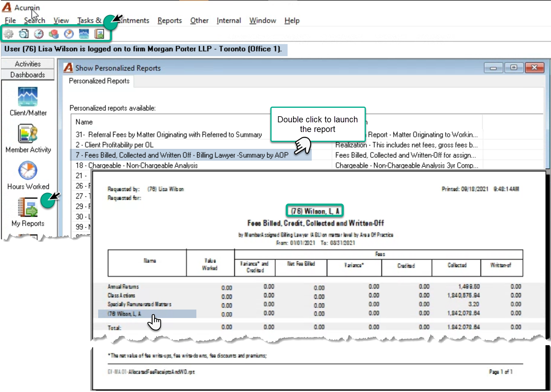Click the Activities sidebar button
The height and width of the screenshot is (392, 551).
(x=28, y=64)
